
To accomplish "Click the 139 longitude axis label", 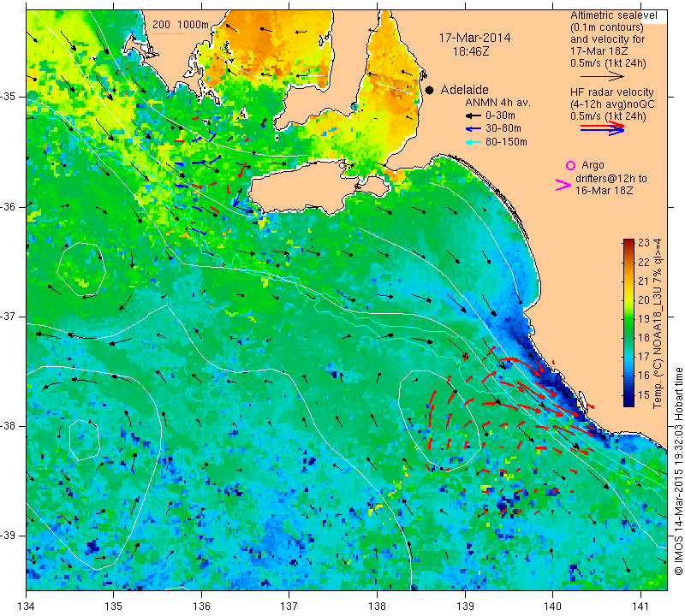I will (465, 607).
